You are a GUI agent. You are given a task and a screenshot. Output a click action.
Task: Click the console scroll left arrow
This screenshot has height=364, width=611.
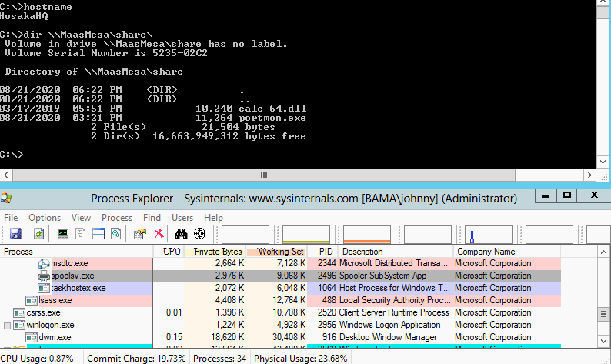click(6, 175)
